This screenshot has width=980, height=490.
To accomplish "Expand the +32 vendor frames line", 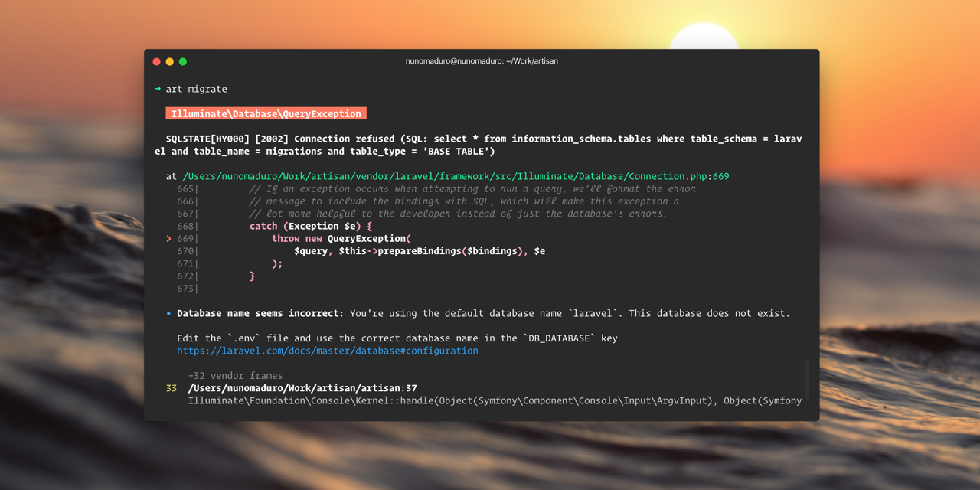I will point(235,376).
